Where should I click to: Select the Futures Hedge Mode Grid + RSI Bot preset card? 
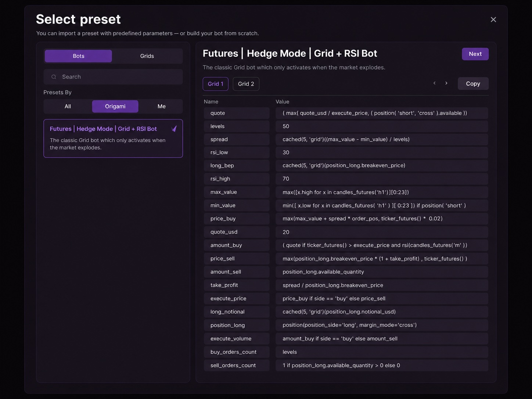point(113,139)
